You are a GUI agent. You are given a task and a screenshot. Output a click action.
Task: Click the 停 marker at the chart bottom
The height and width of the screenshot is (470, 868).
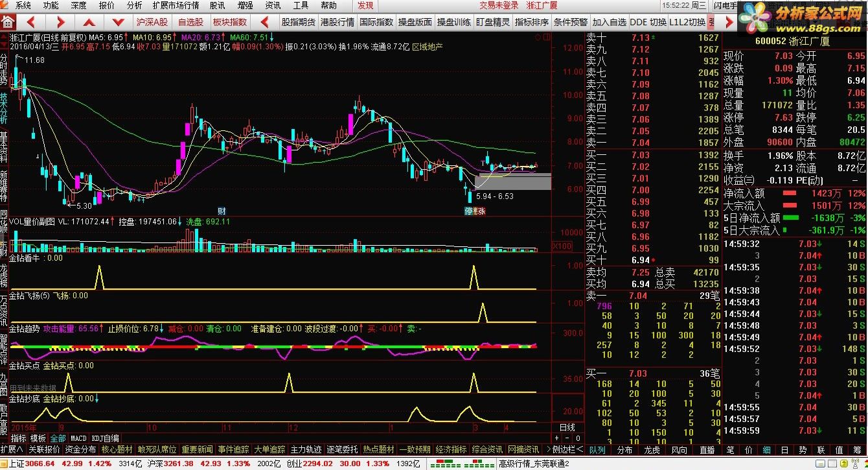click(x=469, y=211)
